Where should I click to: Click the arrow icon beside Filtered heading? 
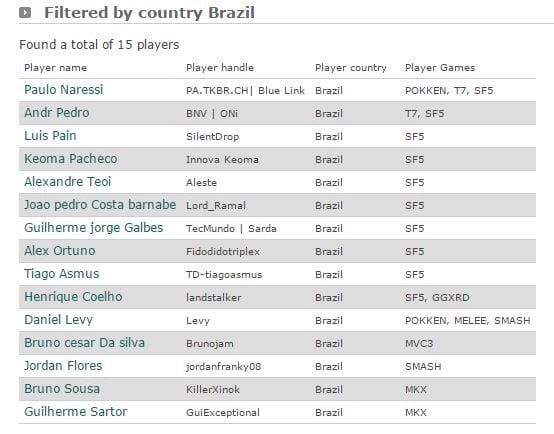click(x=25, y=13)
